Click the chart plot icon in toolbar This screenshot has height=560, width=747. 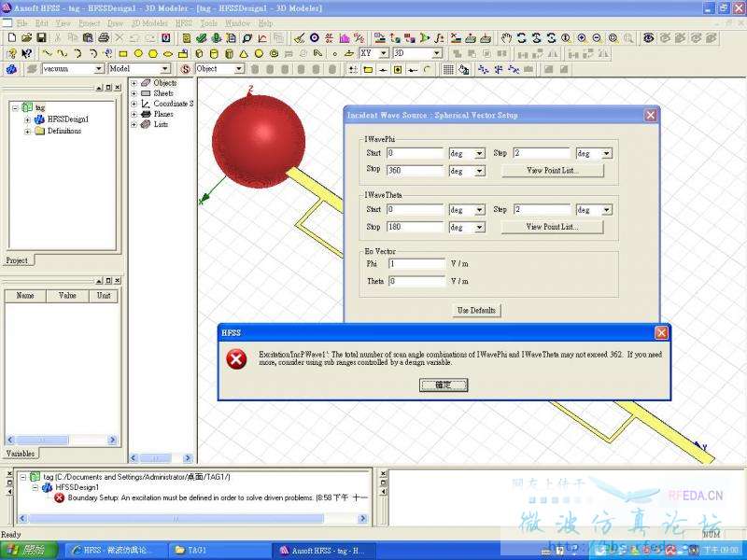click(262, 38)
